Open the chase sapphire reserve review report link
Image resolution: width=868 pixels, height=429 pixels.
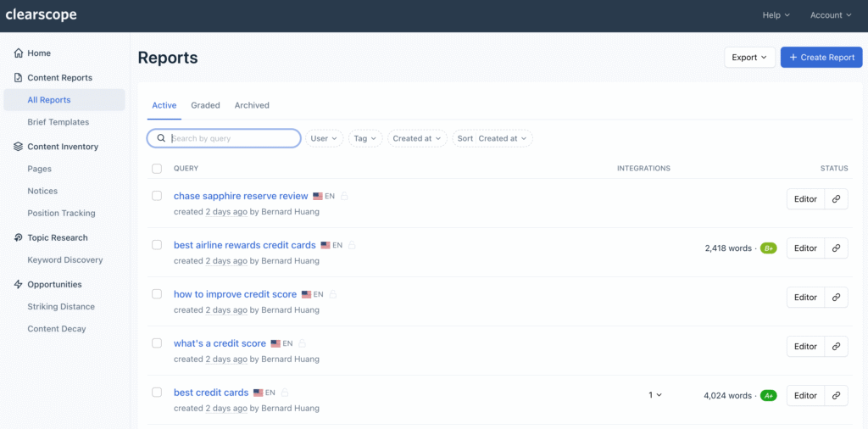(241, 196)
